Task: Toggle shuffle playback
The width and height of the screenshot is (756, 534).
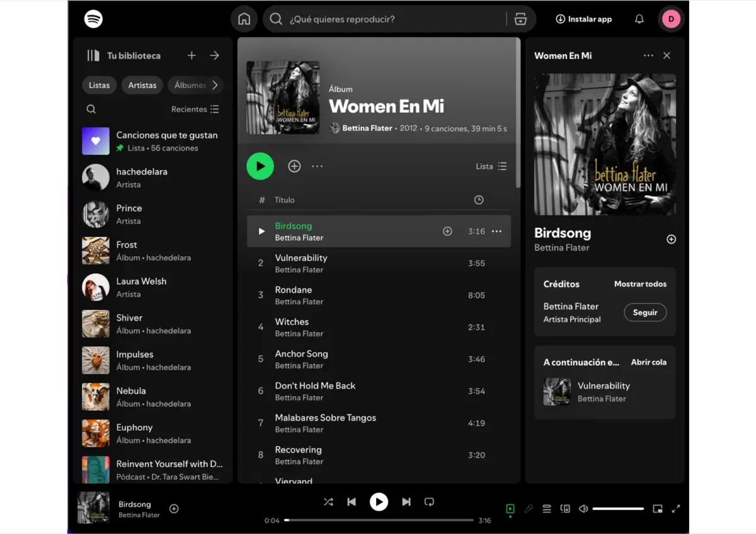Action: coord(328,502)
